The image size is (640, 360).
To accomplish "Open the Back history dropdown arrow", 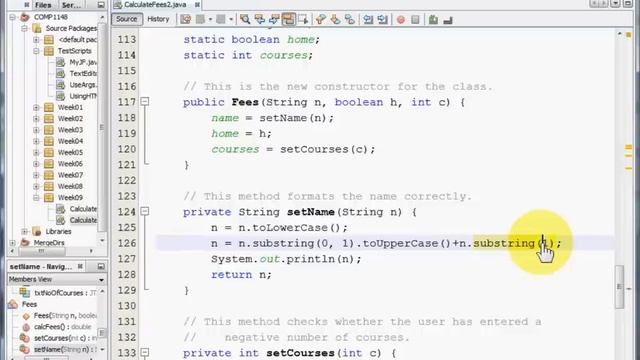I will click(x=210, y=19).
